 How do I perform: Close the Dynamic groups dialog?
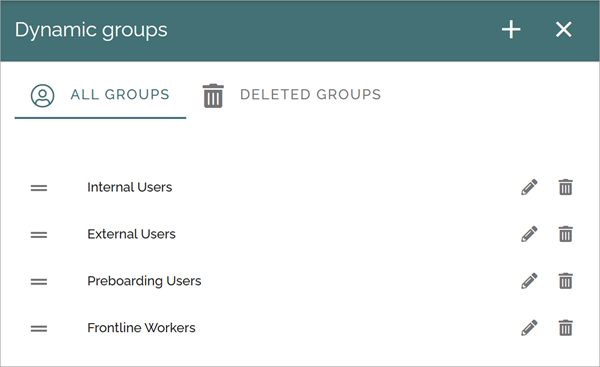pos(564,29)
